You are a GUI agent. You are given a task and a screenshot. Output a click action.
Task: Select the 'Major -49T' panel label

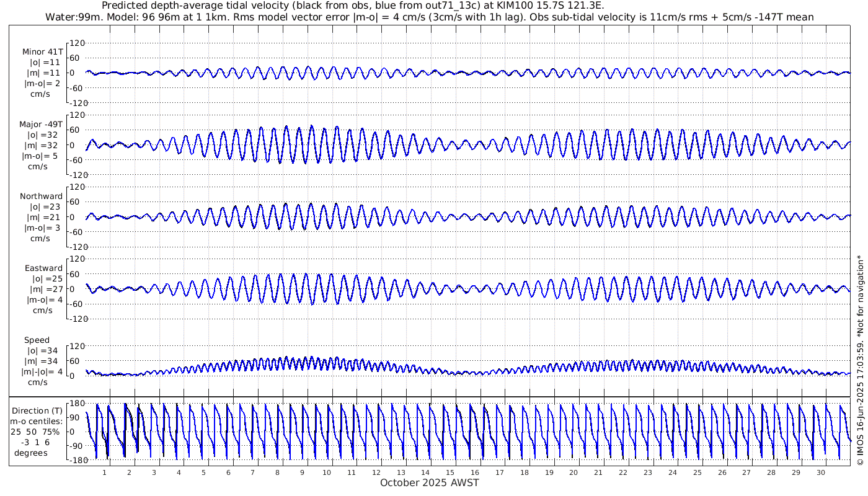[41, 124]
